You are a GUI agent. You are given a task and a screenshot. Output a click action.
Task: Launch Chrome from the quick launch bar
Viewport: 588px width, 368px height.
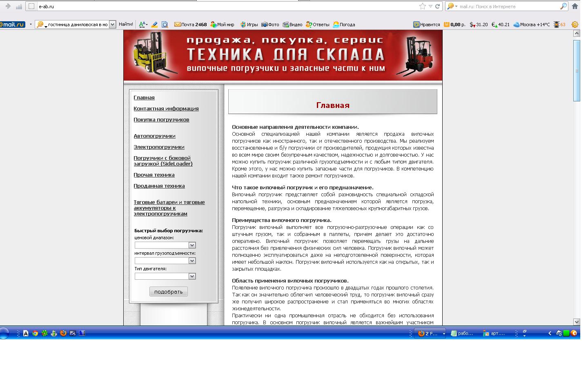35,333
